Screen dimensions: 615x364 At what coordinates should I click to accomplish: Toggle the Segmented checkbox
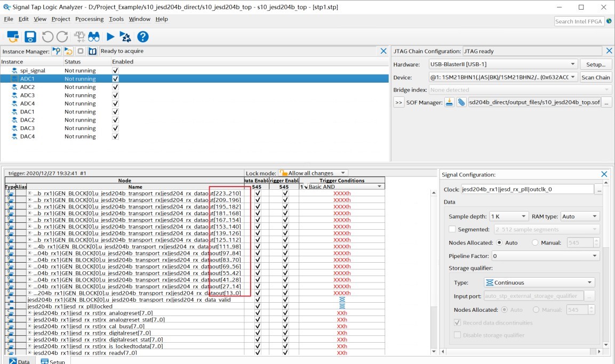pyautogui.click(x=452, y=229)
